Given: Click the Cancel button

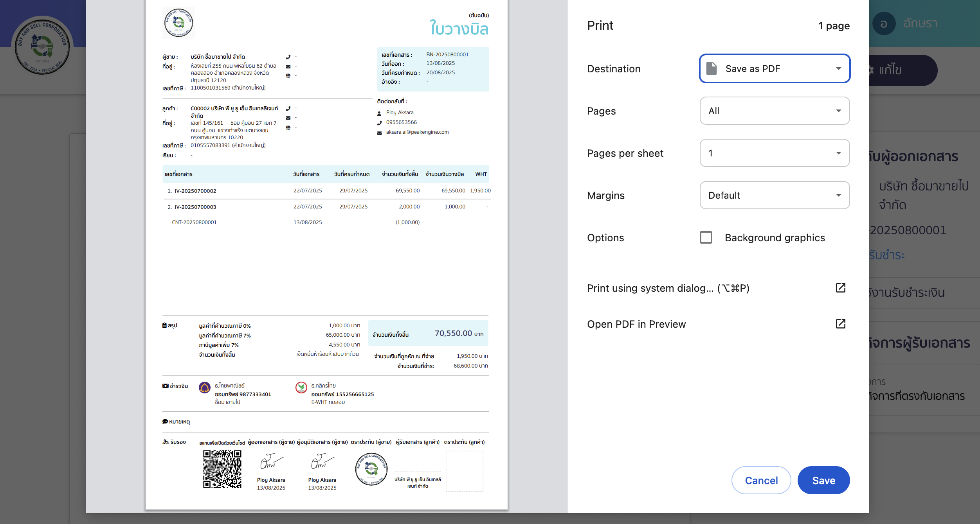Looking at the screenshot, I should 761,480.
